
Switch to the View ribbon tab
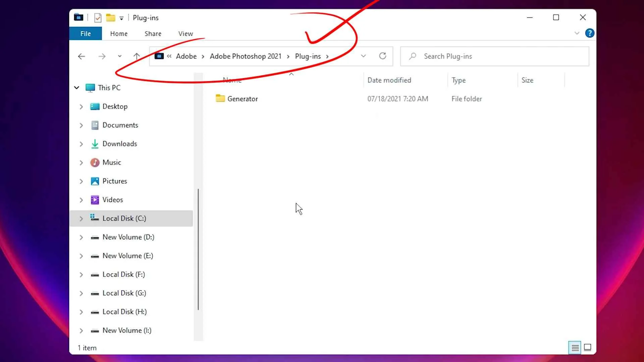pos(185,34)
